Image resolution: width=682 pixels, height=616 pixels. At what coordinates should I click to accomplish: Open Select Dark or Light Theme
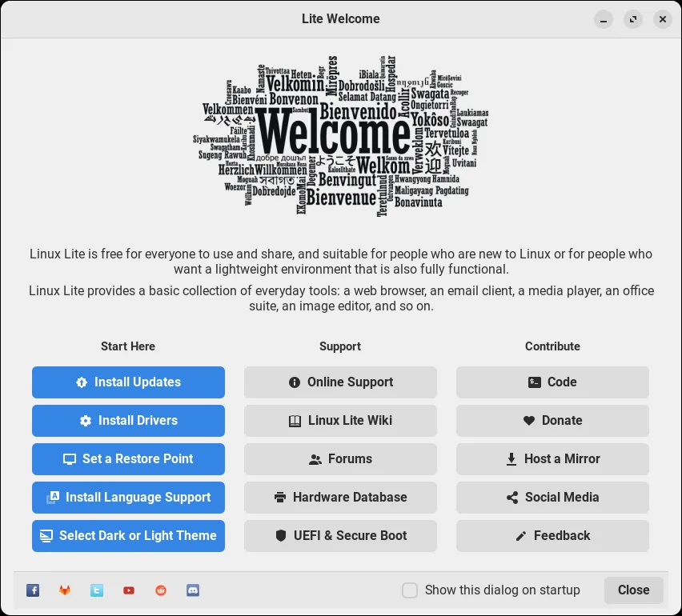coord(128,535)
